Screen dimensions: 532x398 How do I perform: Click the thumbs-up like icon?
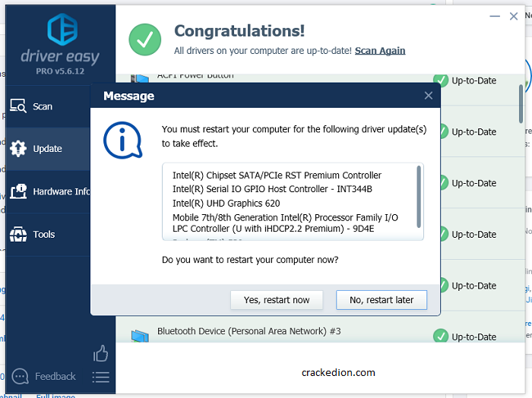point(100,353)
